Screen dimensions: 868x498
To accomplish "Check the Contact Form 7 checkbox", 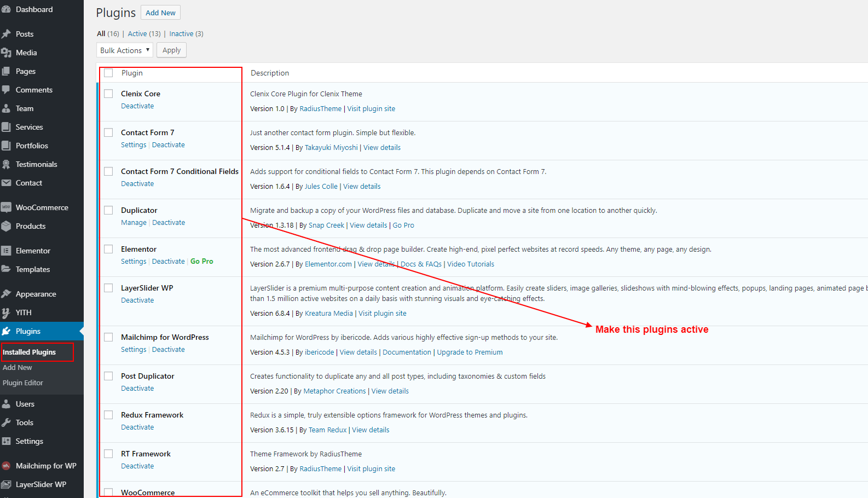I will tap(108, 132).
